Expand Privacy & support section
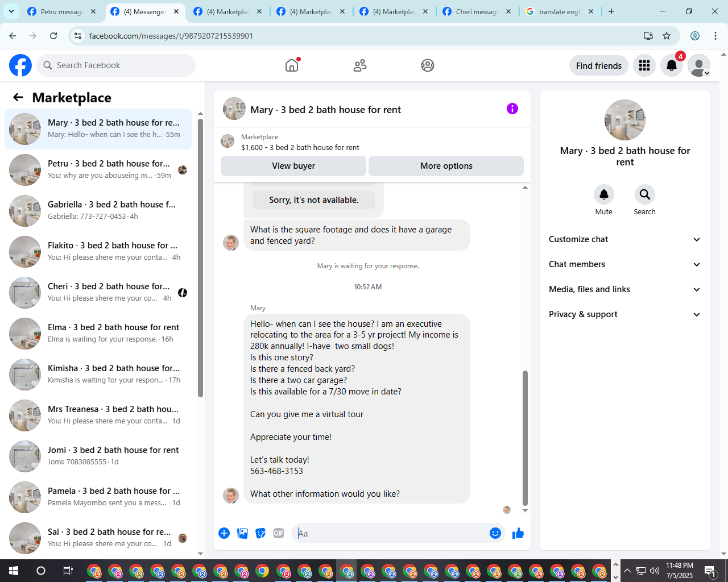This screenshot has width=728, height=582. [x=624, y=314]
